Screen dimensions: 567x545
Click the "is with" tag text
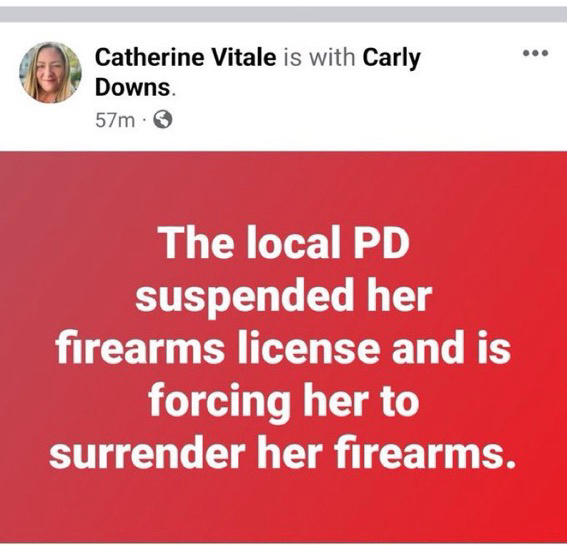tap(319, 58)
